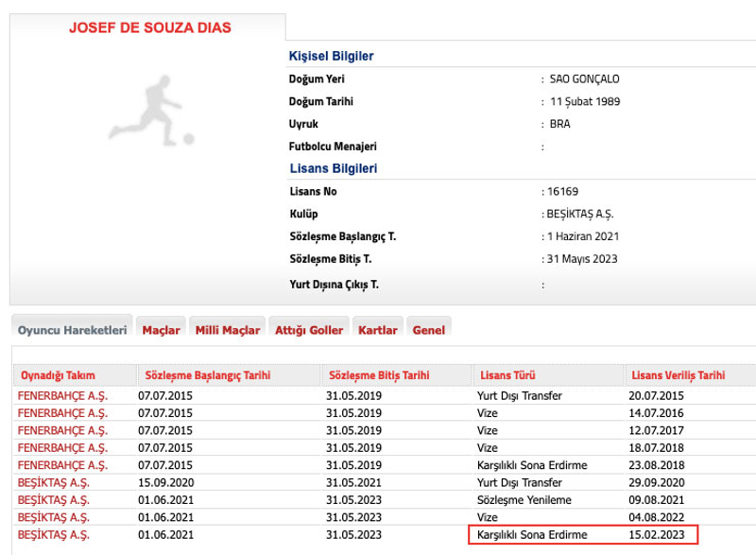Open the Attığı Goller tab
Image resolution: width=756 pixels, height=555 pixels.
309,330
